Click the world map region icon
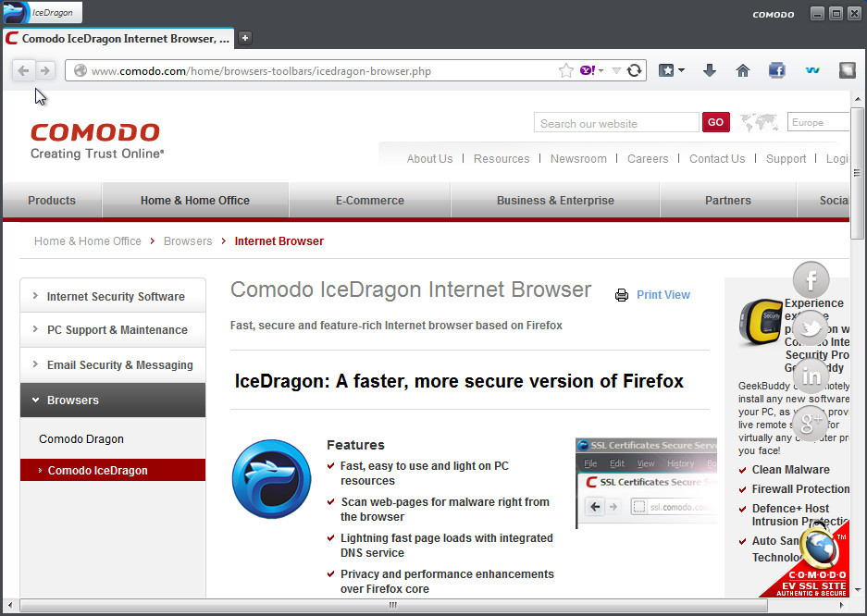This screenshot has width=867, height=616. 759,122
